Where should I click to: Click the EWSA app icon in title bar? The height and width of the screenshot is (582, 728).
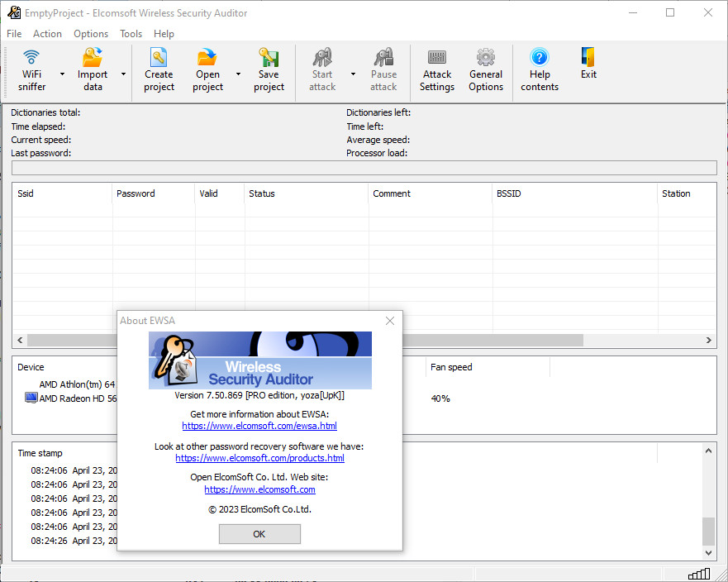(x=14, y=12)
